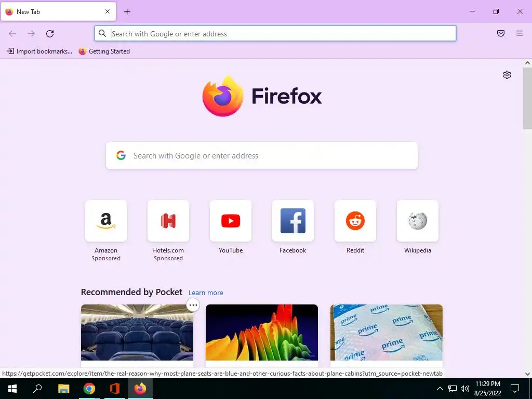Click the vertical scrollbar thumb
532x399 pixels.
(x=527, y=98)
